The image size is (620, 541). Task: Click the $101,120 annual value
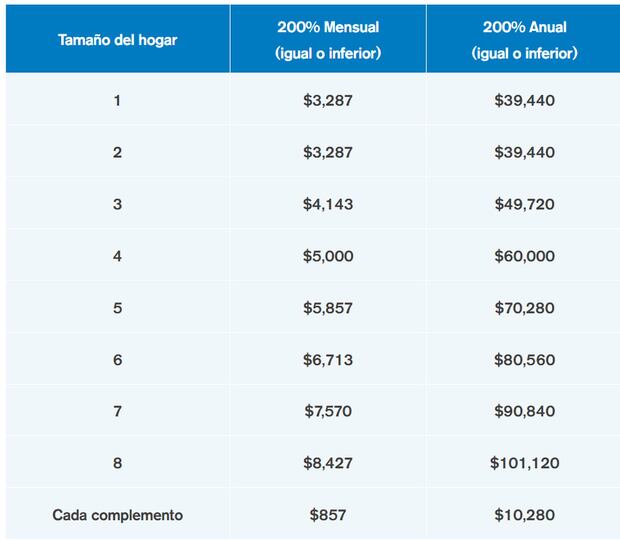(524, 464)
